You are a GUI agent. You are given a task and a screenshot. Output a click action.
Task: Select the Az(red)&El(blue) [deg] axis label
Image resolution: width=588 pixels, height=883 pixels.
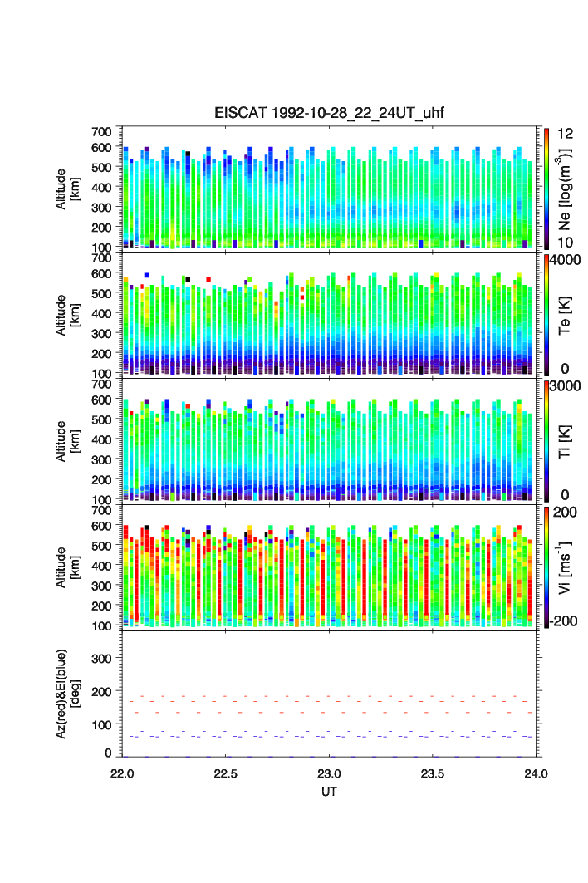point(67,694)
